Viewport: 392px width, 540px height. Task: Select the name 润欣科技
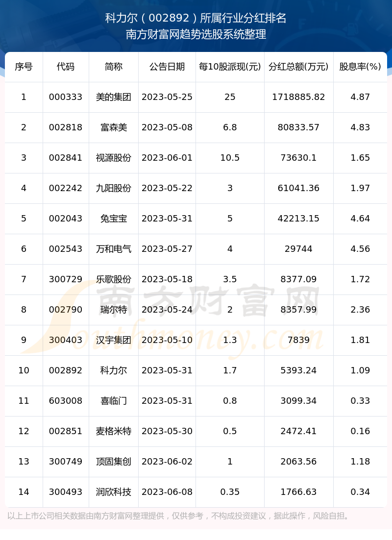(x=114, y=492)
